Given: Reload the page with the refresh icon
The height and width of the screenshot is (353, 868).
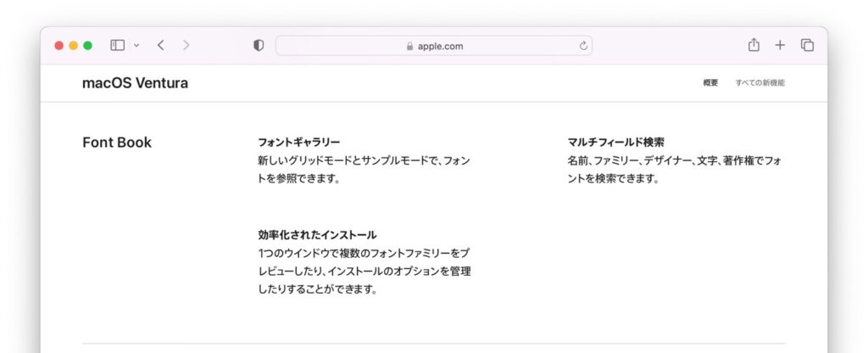Looking at the screenshot, I should click(x=583, y=46).
